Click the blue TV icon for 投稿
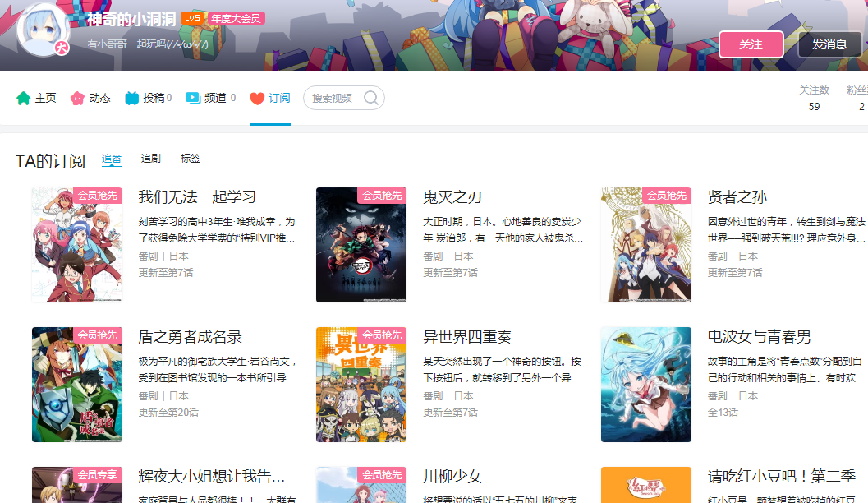The image size is (868, 503). (x=131, y=98)
